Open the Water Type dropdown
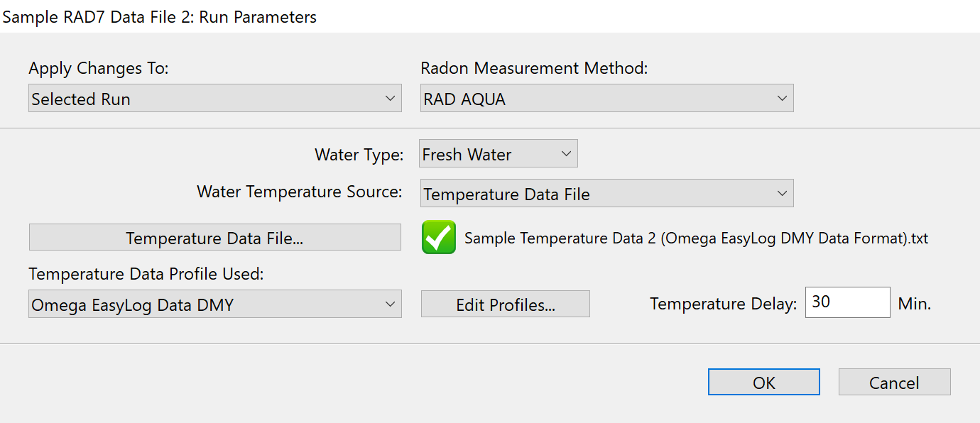This screenshot has width=980, height=423. tap(498, 154)
